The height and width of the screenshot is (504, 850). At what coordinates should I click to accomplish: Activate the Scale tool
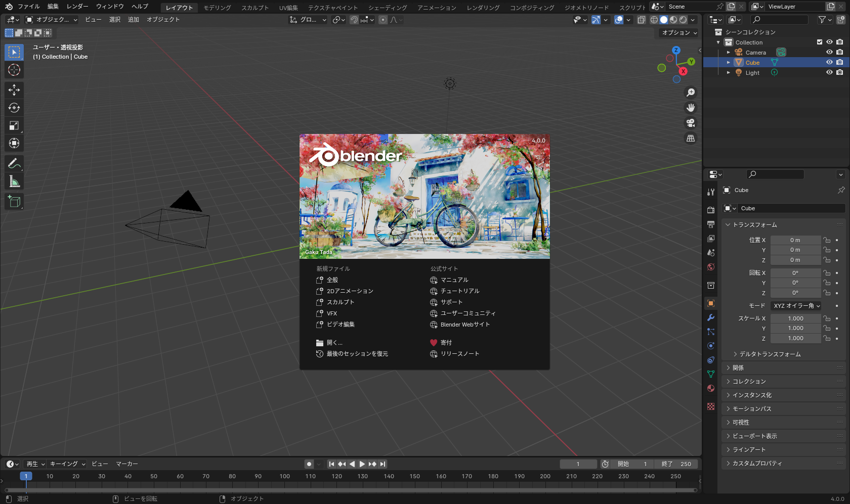click(x=14, y=125)
